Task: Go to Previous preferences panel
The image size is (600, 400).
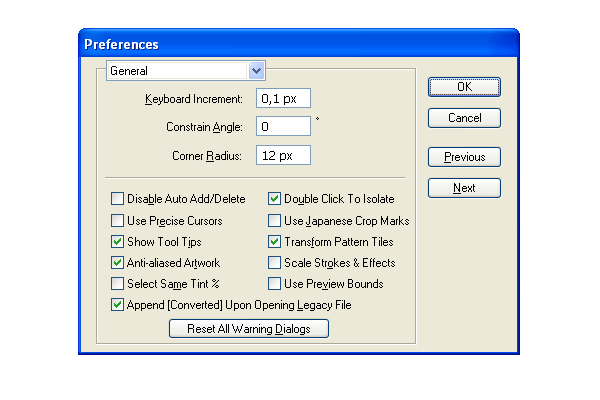Action: 464,157
